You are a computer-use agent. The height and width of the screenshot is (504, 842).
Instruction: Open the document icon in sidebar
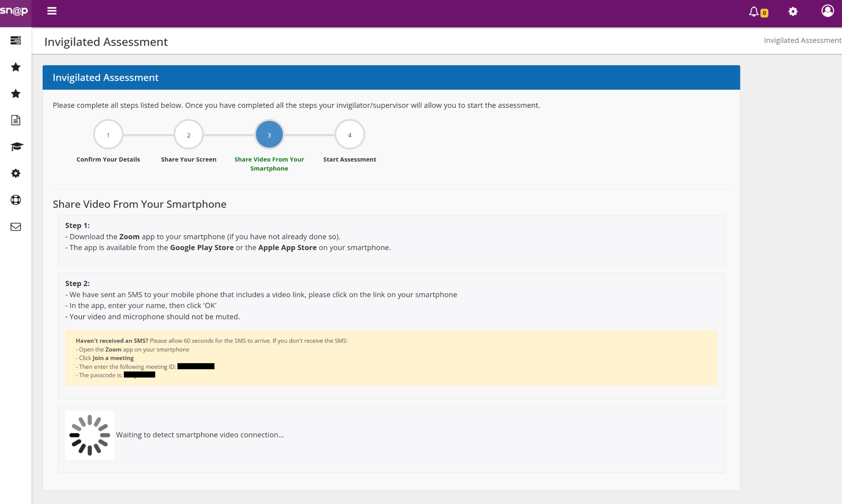click(15, 120)
